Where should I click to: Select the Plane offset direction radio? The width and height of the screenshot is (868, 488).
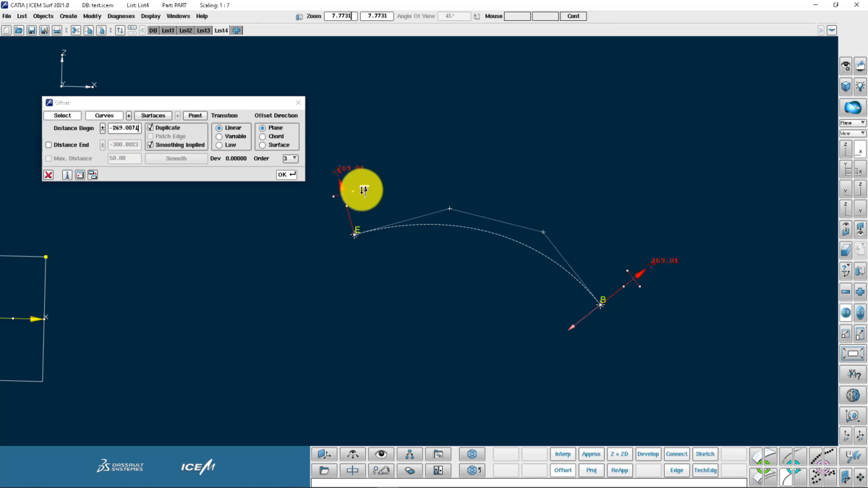(x=263, y=128)
